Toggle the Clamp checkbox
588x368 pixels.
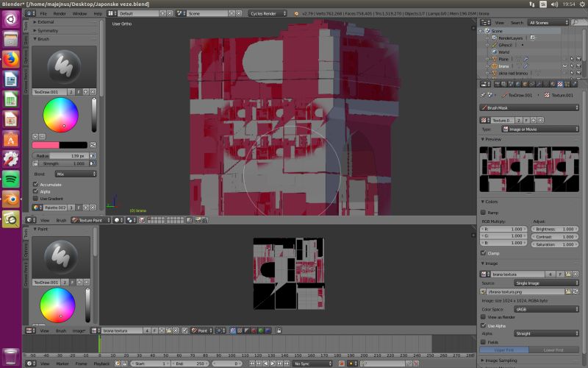484,253
